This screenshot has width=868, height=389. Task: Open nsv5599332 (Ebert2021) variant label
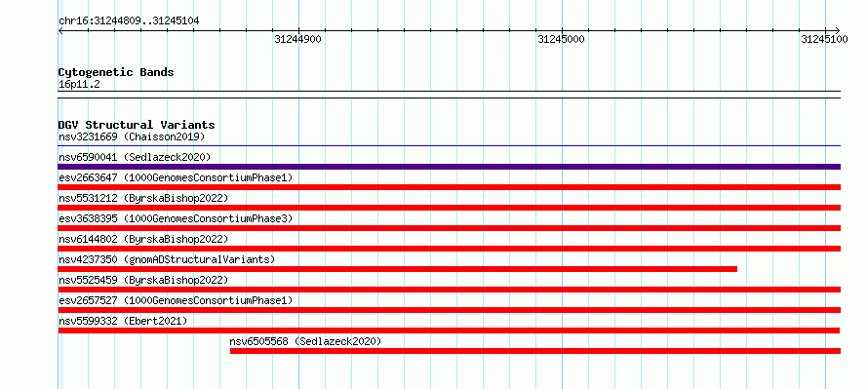[123, 321]
